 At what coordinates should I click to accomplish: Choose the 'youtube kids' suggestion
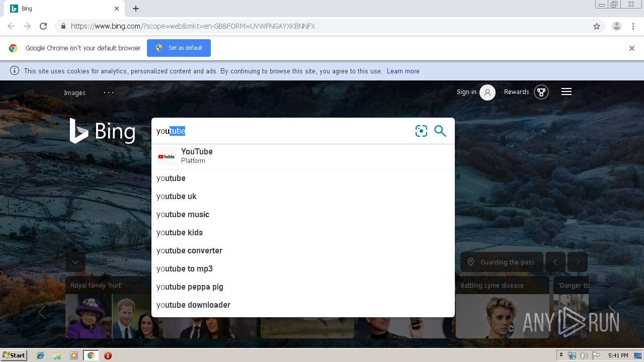[x=303, y=233]
